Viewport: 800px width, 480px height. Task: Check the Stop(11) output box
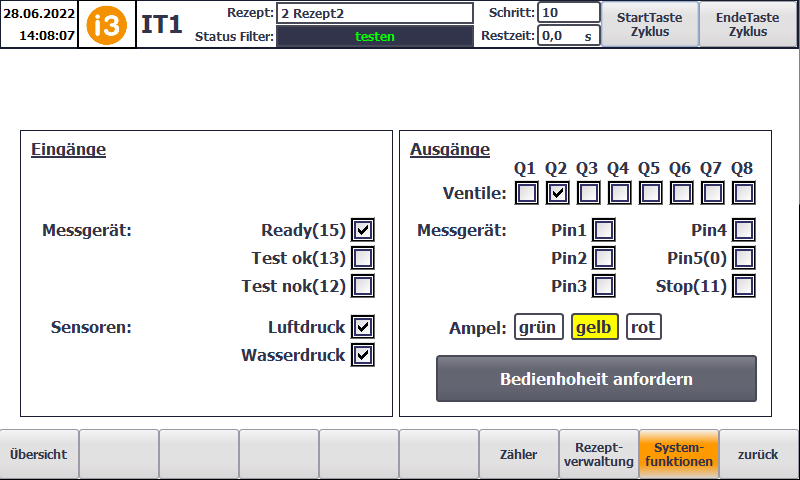743,286
